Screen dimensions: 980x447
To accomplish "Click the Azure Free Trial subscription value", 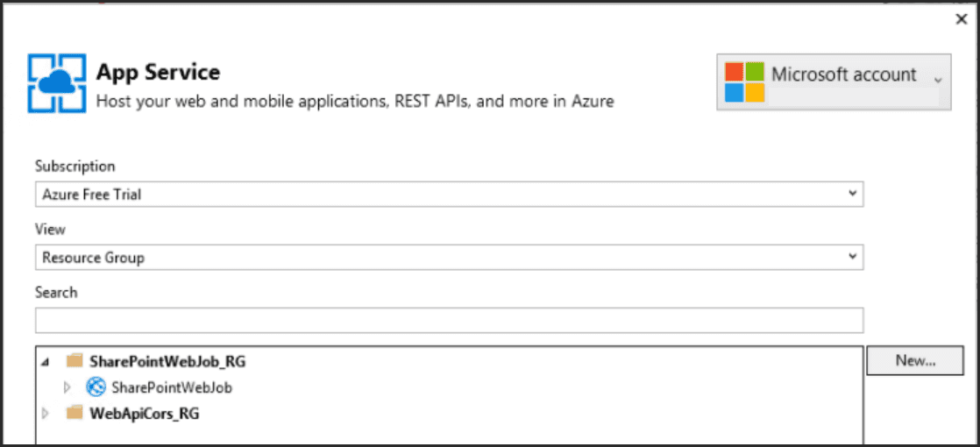I will tap(92, 195).
